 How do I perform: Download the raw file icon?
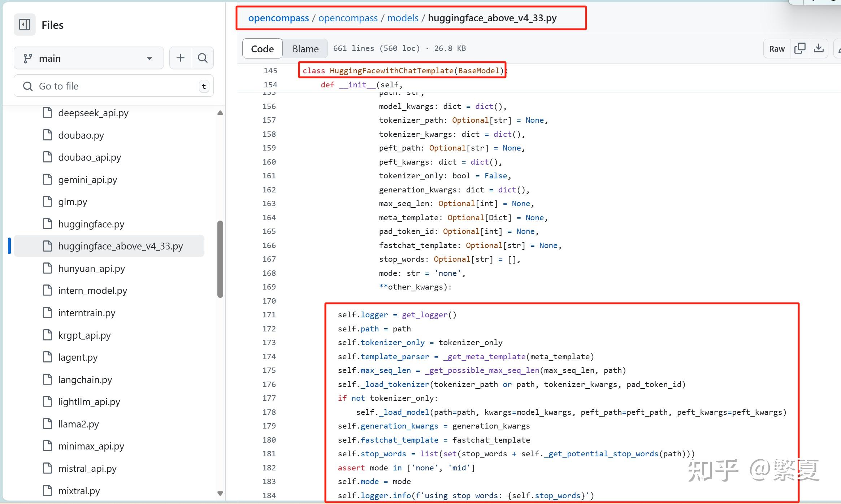coord(819,48)
